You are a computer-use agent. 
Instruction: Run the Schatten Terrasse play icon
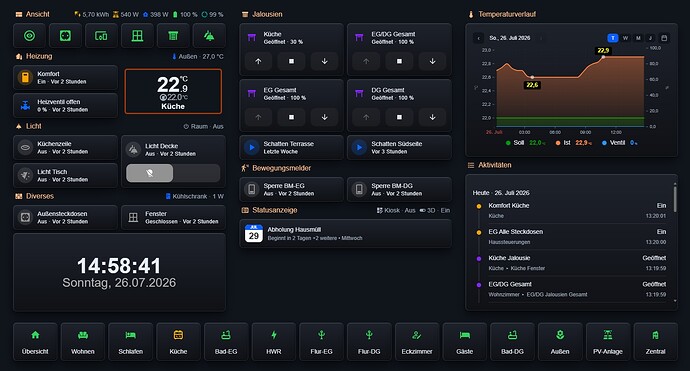[252, 147]
